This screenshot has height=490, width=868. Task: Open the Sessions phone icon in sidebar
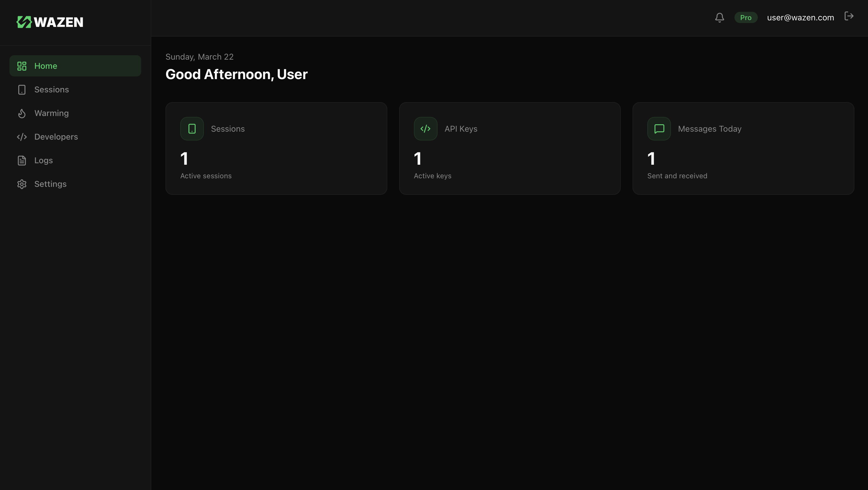click(x=22, y=89)
